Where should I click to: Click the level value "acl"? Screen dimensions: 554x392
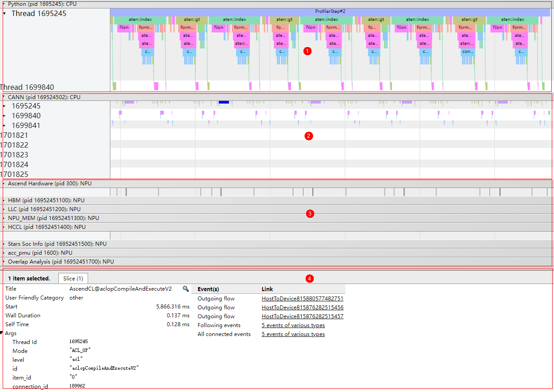coord(76,360)
